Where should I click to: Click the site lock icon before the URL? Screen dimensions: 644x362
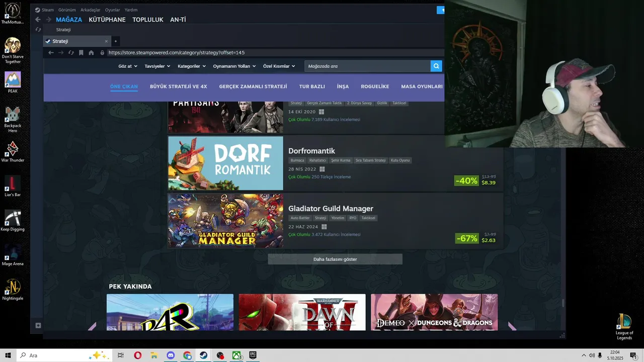[x=102, y=52]
